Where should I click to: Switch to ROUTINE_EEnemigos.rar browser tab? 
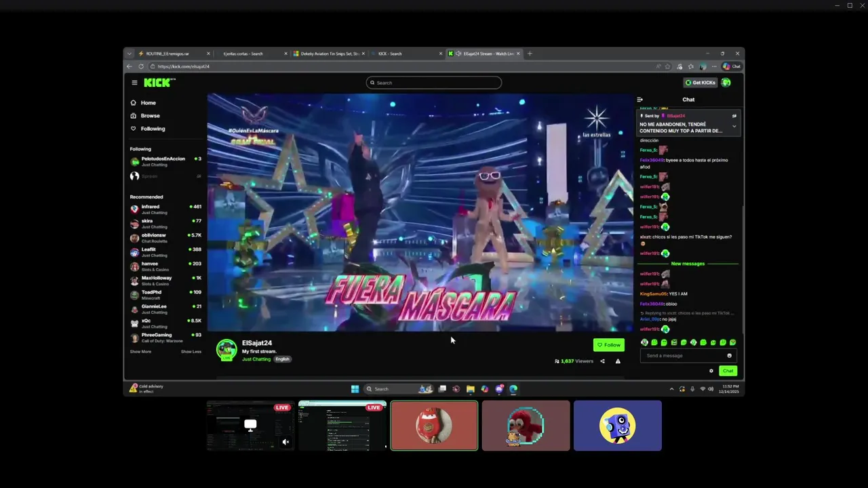174,54
